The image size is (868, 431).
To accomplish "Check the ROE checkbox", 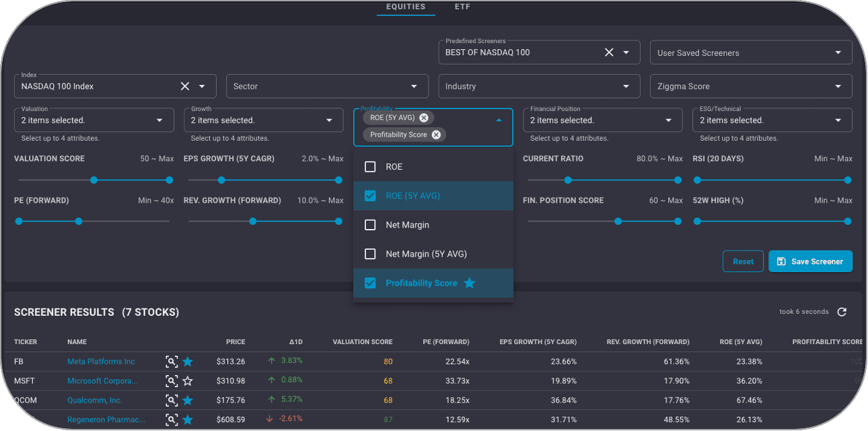I will (369, 166).
